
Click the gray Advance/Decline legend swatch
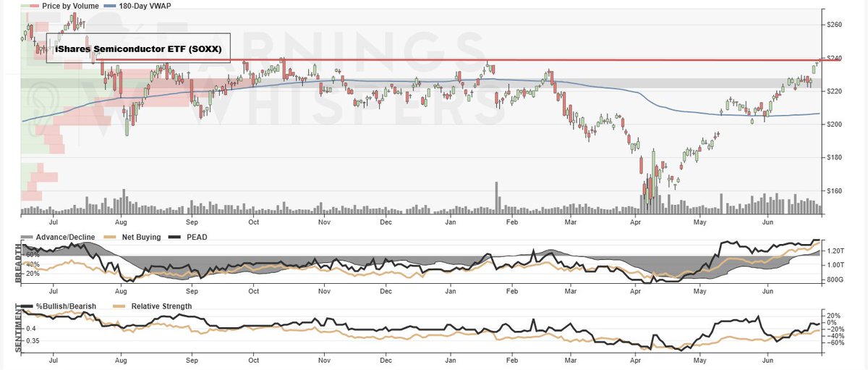(26, 237)
